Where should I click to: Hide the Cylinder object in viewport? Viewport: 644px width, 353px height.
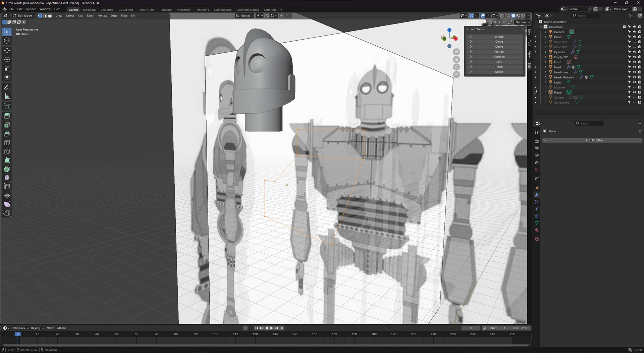(634, 52)
